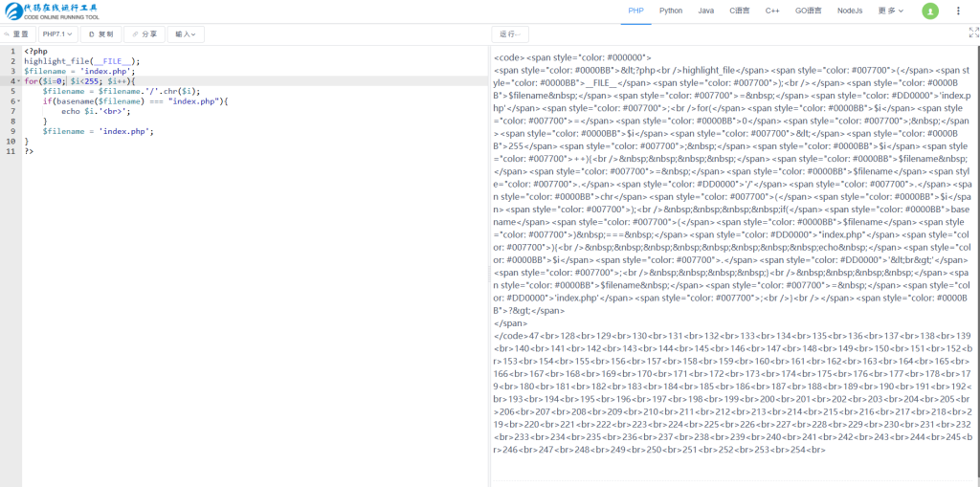980x487 pixels.
Task: Run the code with 运行 button
Action: click(510, 33)
